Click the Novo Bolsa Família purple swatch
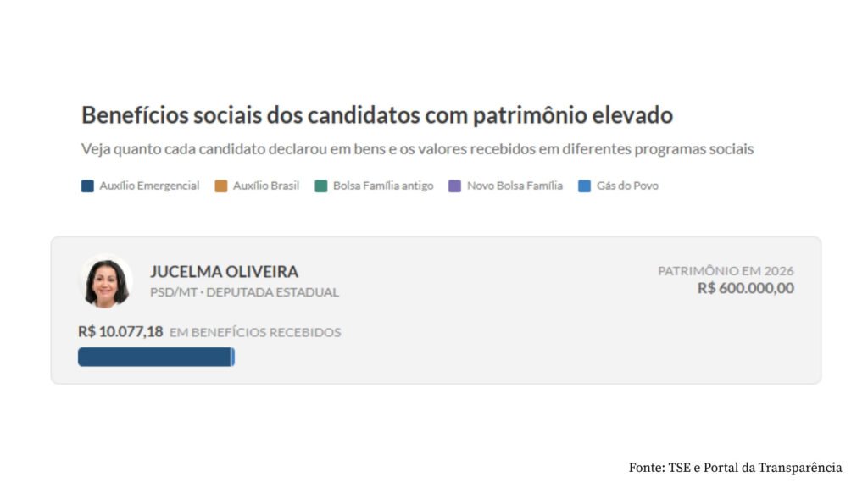 (454, 186)
